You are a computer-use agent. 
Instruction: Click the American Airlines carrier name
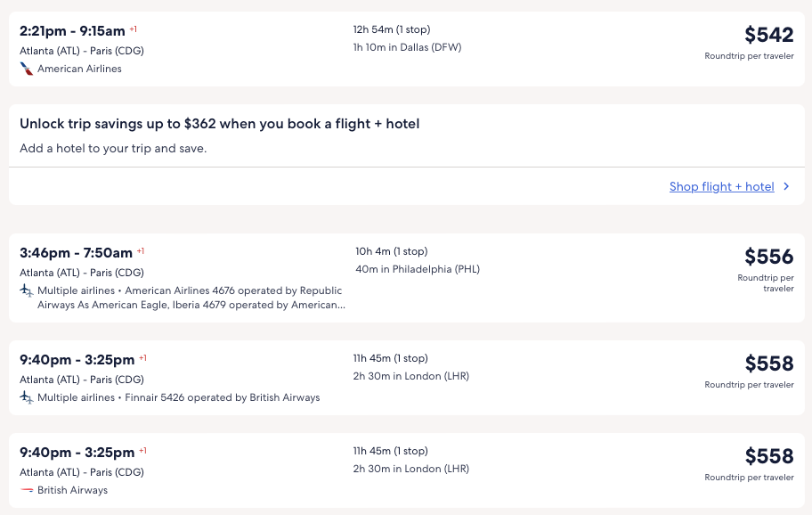tap(79, 69)
